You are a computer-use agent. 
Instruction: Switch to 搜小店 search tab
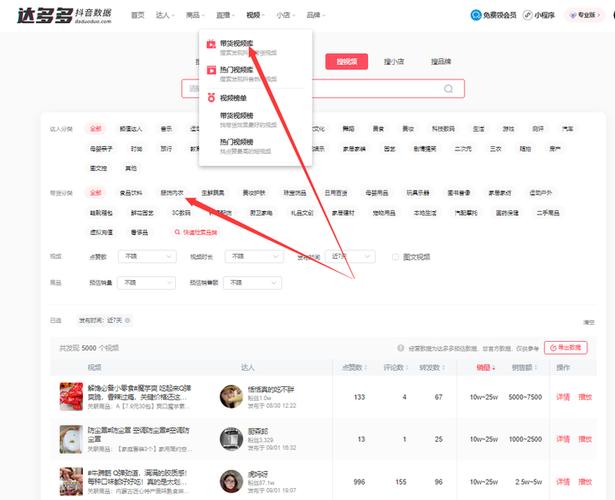tap(394, 62)
